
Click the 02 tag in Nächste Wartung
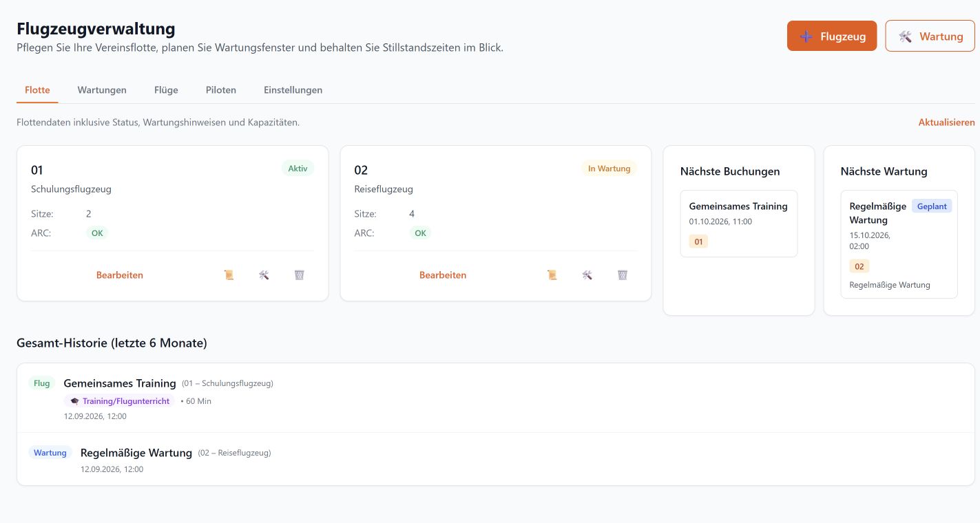(859, 266)
